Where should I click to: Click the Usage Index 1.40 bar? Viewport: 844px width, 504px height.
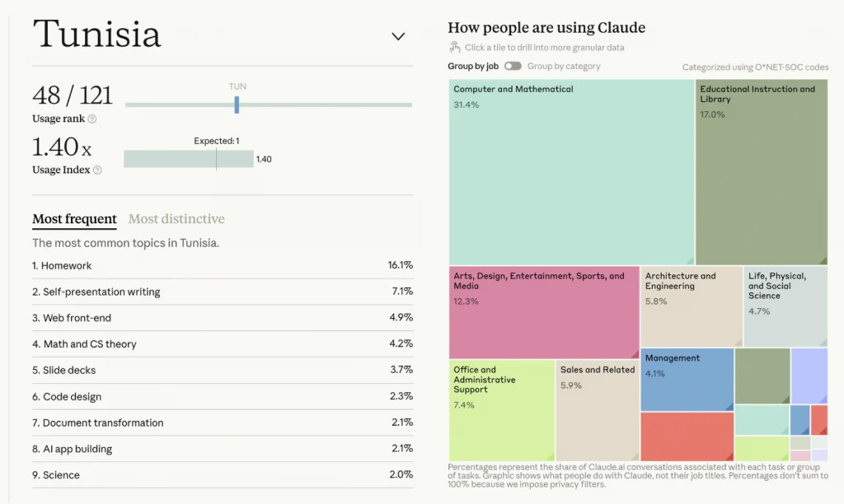189,159
